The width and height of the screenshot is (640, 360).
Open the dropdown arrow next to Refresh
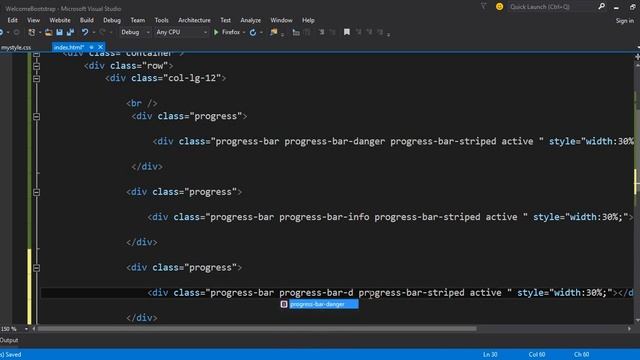click(261, 32)
